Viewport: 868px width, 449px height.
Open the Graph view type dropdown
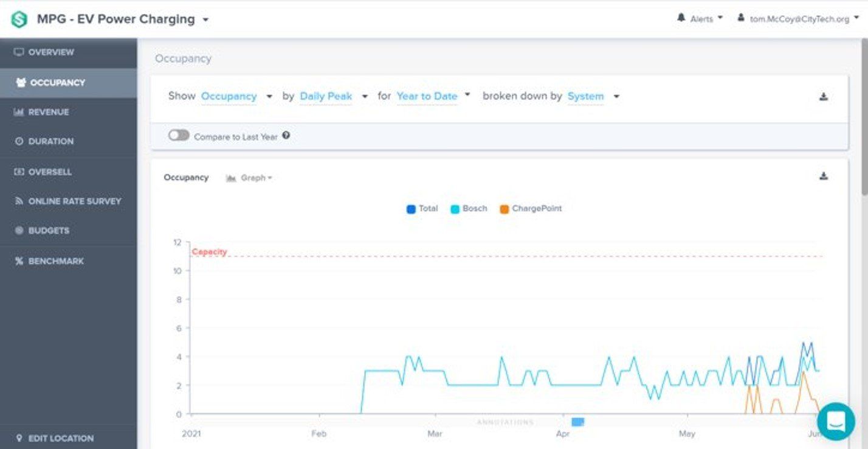(x=249, y=178)
